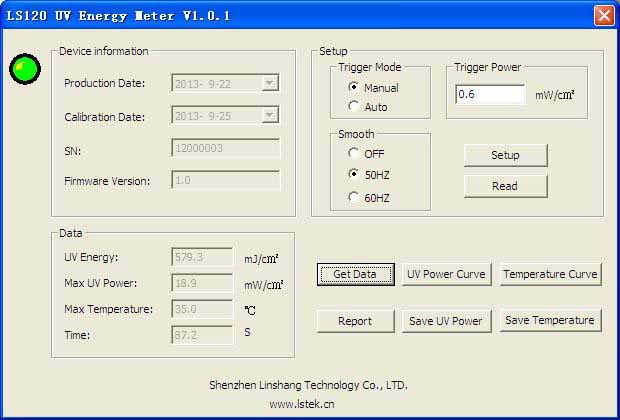620x420 pixels.
Task: Generate a Report
Action: coord(355,321)
